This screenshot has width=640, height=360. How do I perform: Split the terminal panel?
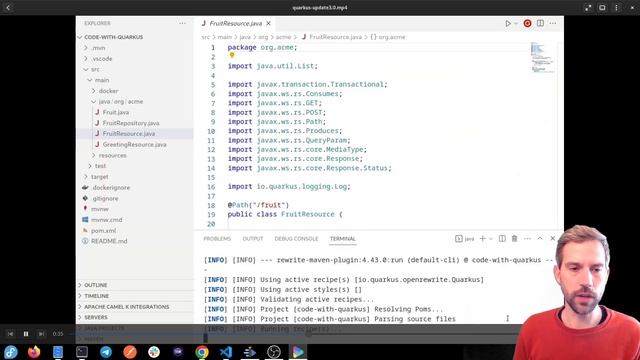tap(502, 238)
